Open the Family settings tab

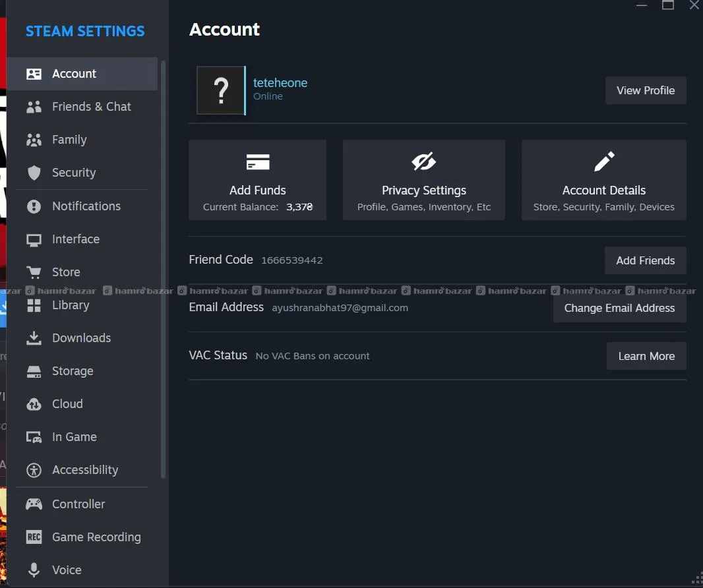click(69, 140)
